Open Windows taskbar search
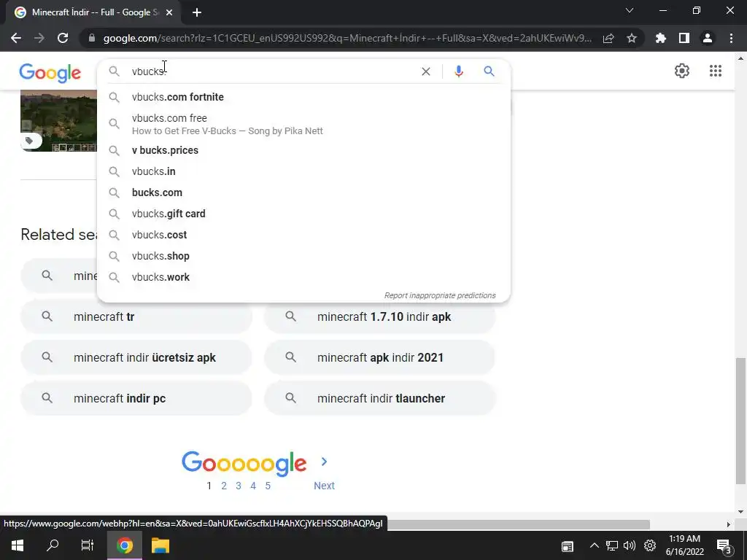 tap(53, 545)
